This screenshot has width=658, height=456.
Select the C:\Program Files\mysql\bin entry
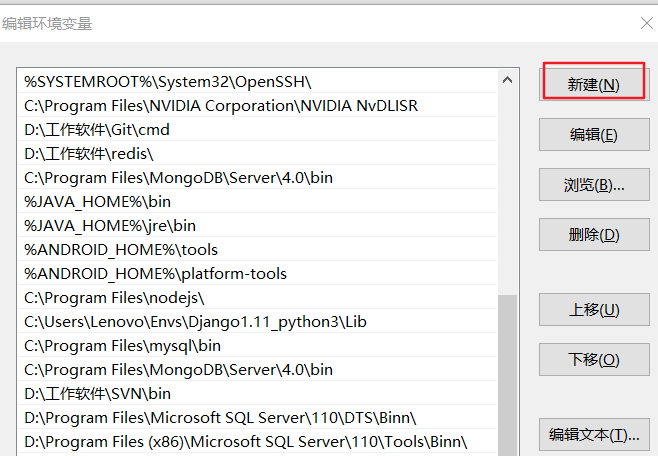(257, 345)
